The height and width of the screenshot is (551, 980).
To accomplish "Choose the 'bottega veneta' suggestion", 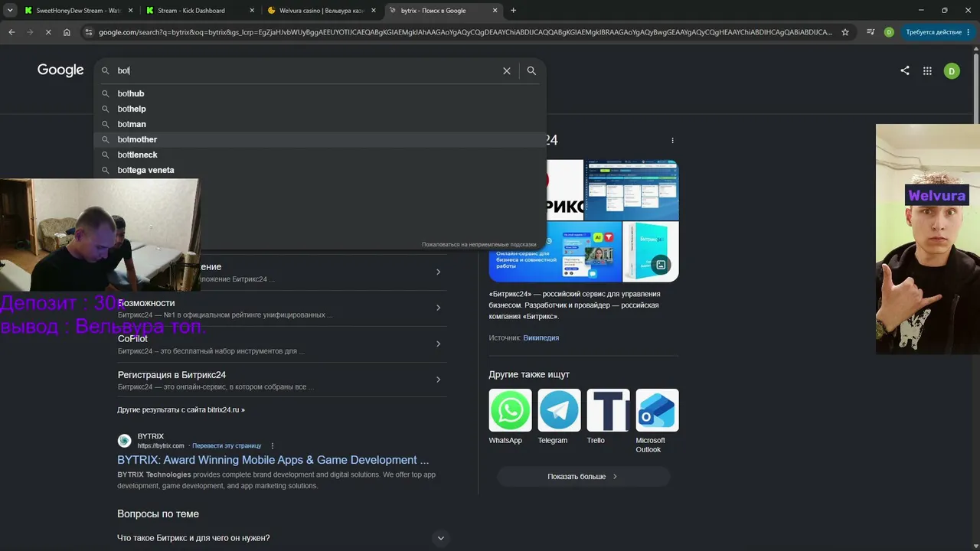I will point(320,170).
